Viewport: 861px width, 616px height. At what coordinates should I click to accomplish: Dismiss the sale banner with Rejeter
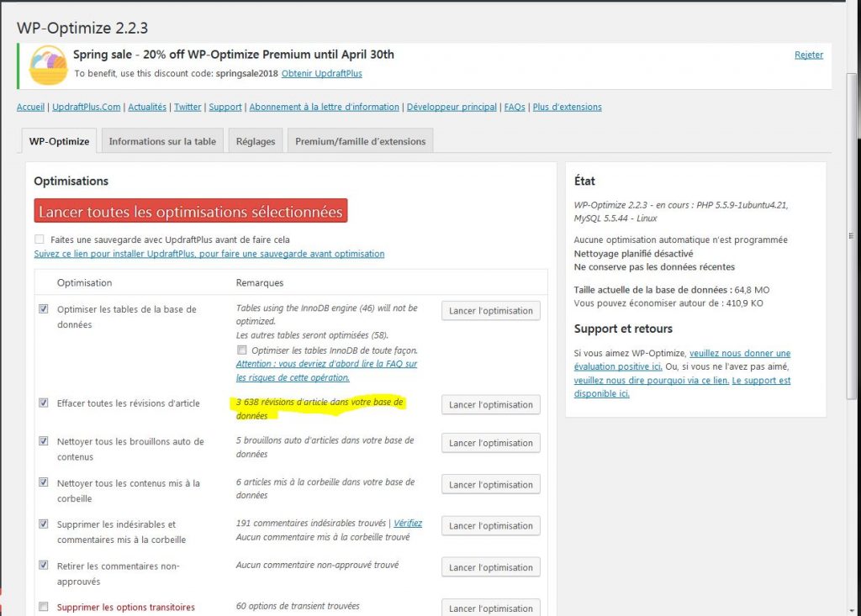click(x=808, y=55)
